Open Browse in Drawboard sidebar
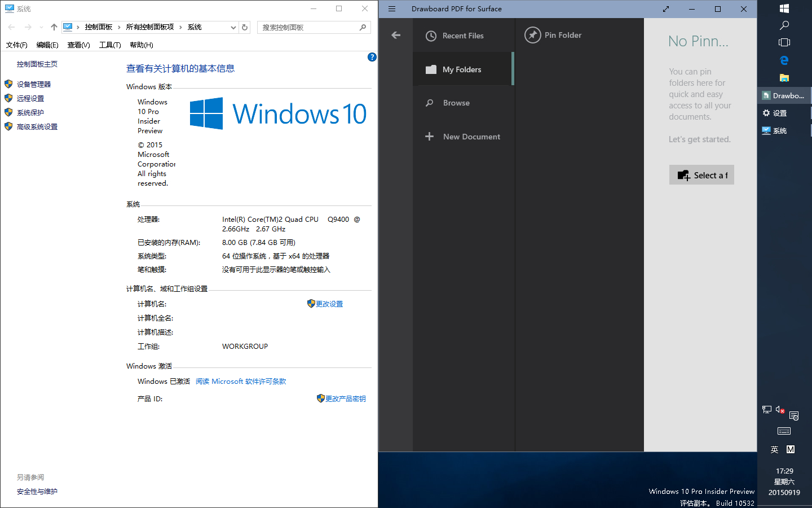Viewport: 812px width, 508px height. coord(463,103)
